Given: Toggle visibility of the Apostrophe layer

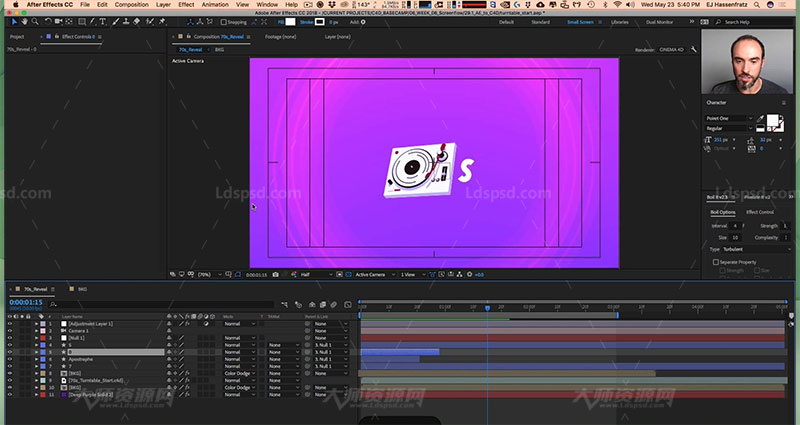Looking at the screenshot, I should (x=10, y=359).
